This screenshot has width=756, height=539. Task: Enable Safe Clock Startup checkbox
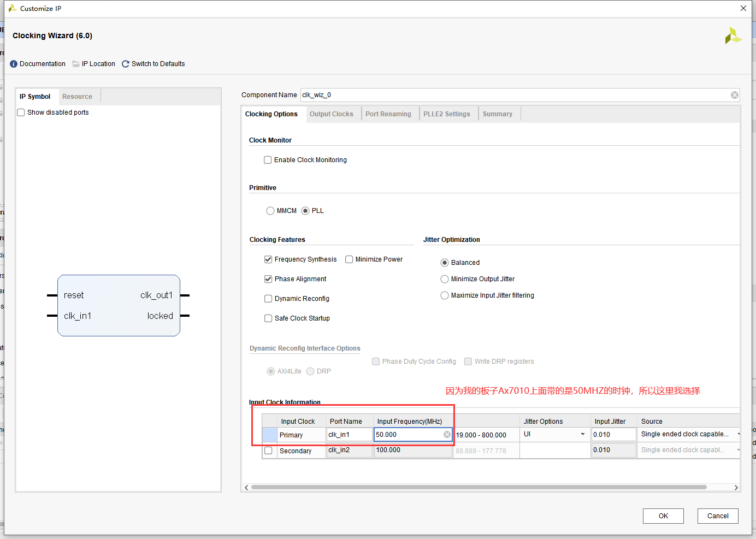coord(268,318)
